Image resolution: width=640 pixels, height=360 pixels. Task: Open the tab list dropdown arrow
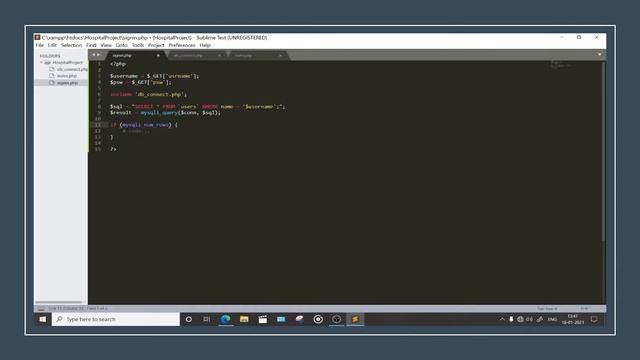click(x=600, y=55)
